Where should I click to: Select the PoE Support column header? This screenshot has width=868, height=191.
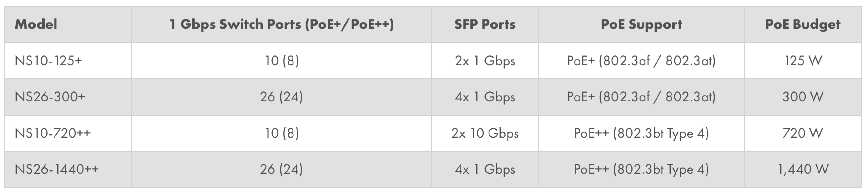click(641, 25)
